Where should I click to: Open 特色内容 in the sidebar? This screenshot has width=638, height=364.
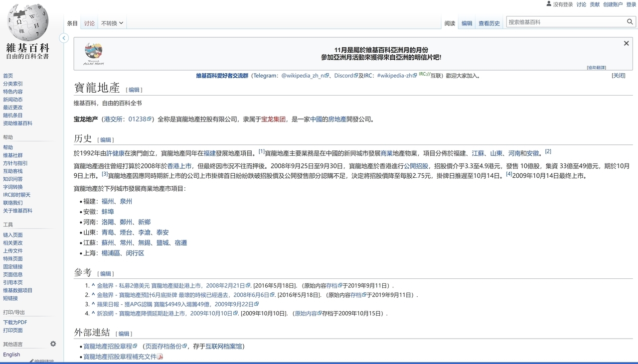[13, 92]
